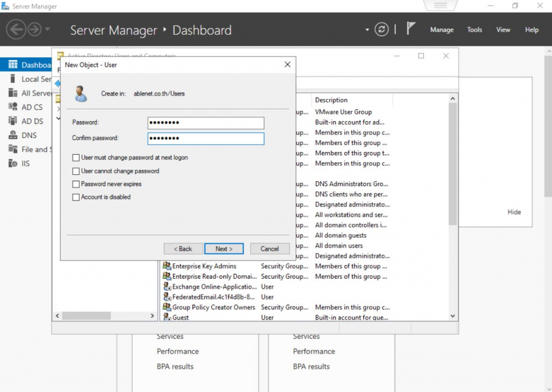Screen dimensions: 552x392
Task: Toggle Password never expires checkbox
Action: (76, 184)
